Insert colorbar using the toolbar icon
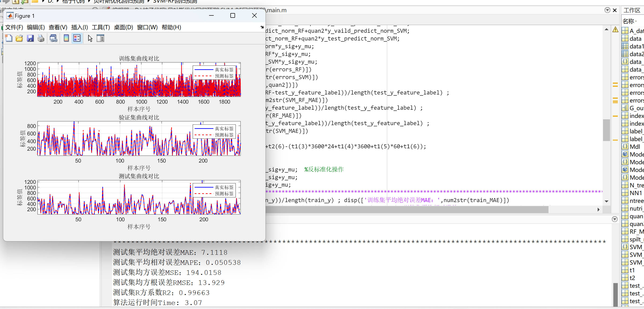The height and width of the screenshot is (309, 644). (66, 38)
